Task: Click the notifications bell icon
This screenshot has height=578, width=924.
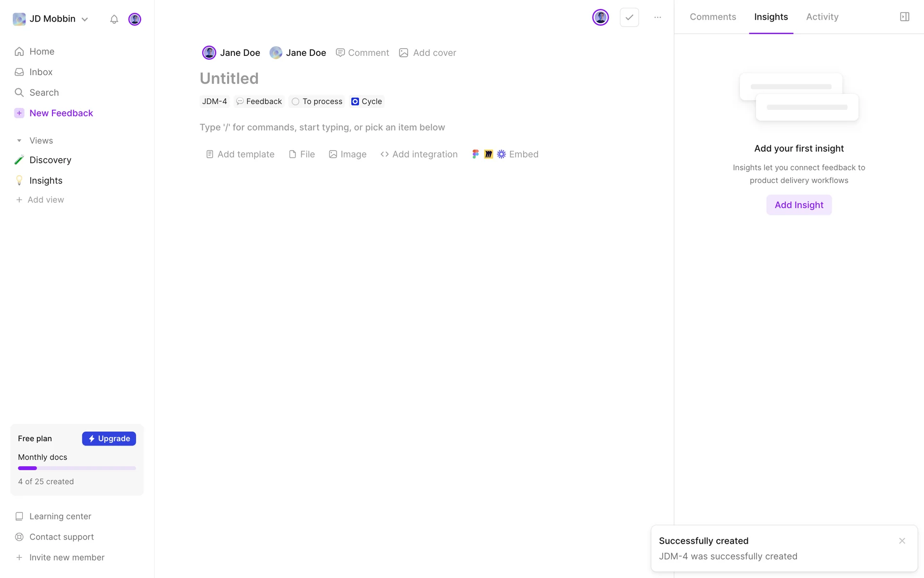Action: [x=114, y=19]
